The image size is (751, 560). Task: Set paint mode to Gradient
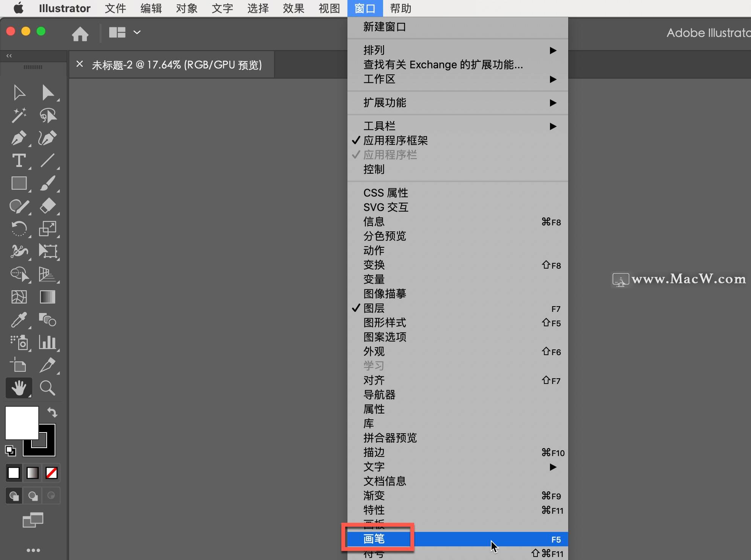coord(33,473)
